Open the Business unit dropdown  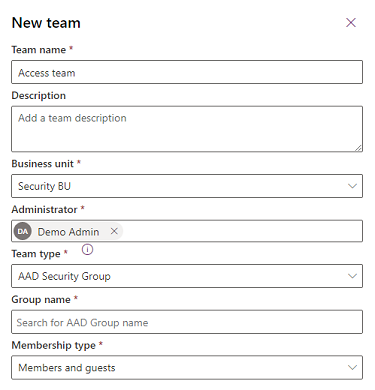[x=187, y=186]
